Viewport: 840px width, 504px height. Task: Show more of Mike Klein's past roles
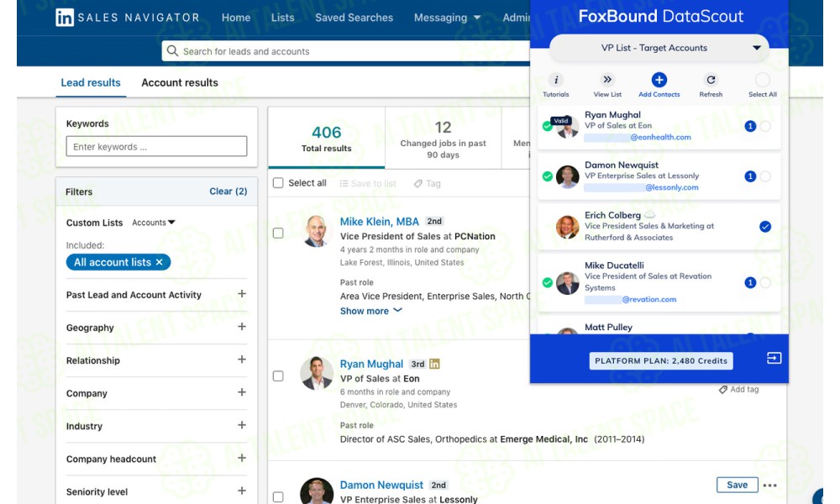pos(370,311)
